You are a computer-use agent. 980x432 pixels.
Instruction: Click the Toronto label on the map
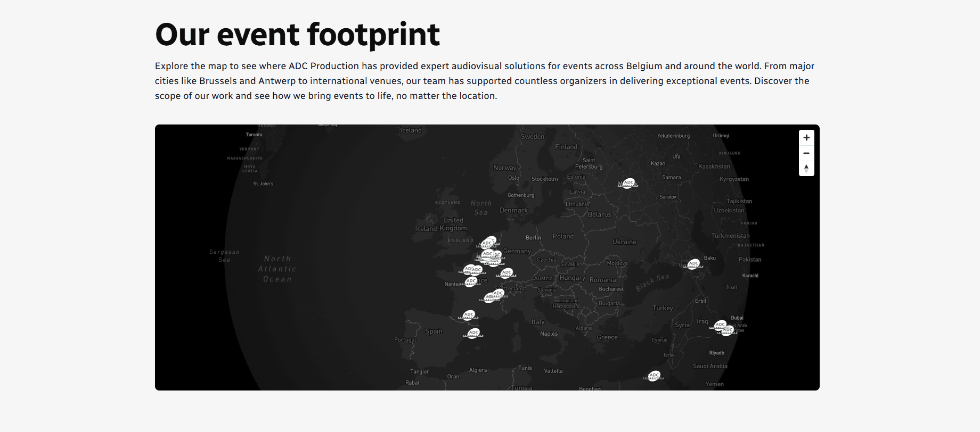click(254, 135)
